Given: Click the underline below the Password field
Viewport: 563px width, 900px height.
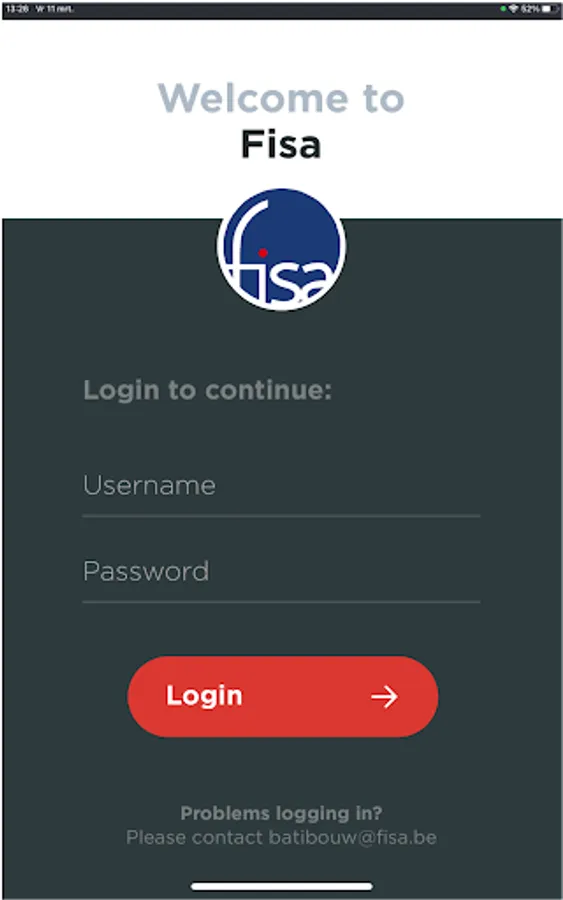Looking at the screenshot, I should click(x=281, y=602).
